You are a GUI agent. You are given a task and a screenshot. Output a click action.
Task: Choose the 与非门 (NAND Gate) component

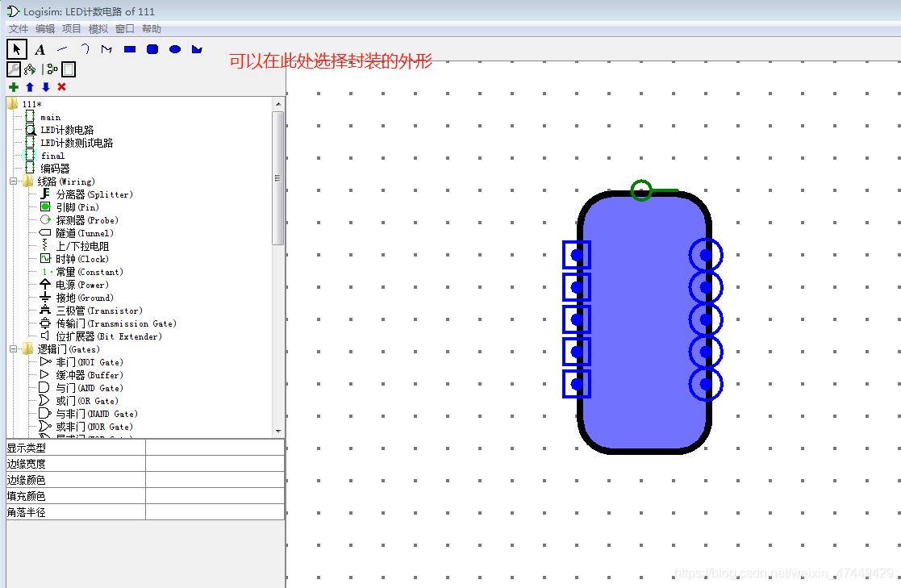[97, 414]
